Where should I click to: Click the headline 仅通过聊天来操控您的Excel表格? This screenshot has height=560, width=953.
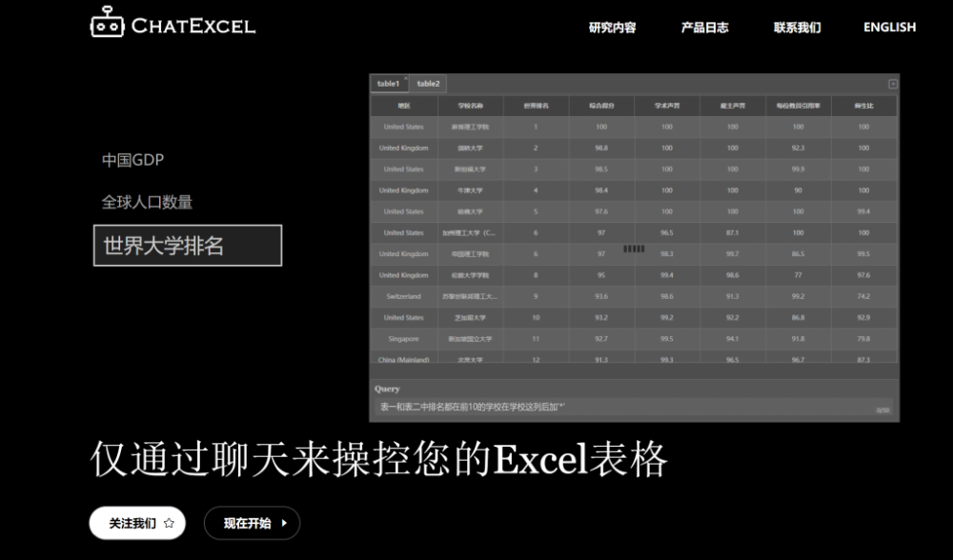click(379, 460)
